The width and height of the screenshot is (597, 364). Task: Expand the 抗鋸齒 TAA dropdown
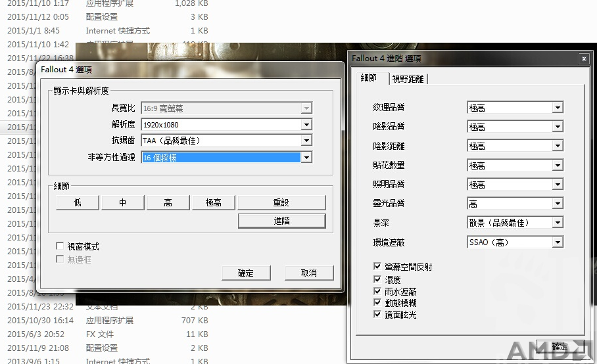point(306,141)
